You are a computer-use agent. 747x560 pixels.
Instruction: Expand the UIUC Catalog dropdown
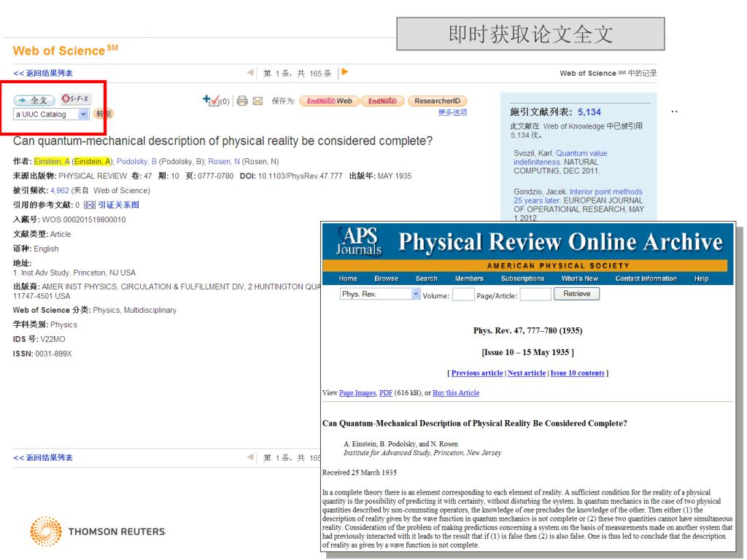coord(83,114)
